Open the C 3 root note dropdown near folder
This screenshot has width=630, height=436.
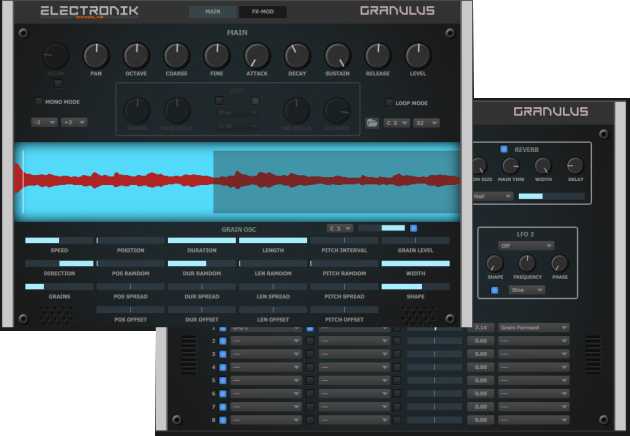pos(397,123)
